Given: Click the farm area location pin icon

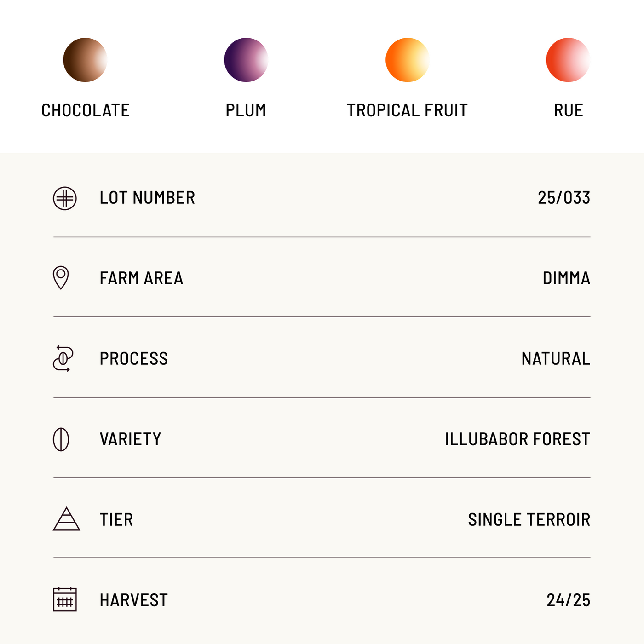Looking at the screenshot, I should pyautogui.click(x=61, y=277).
